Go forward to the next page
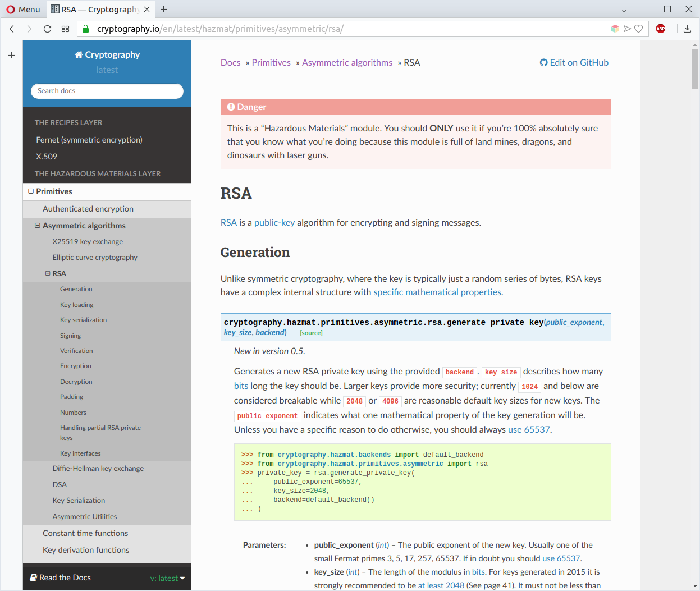 click(29, 29)
